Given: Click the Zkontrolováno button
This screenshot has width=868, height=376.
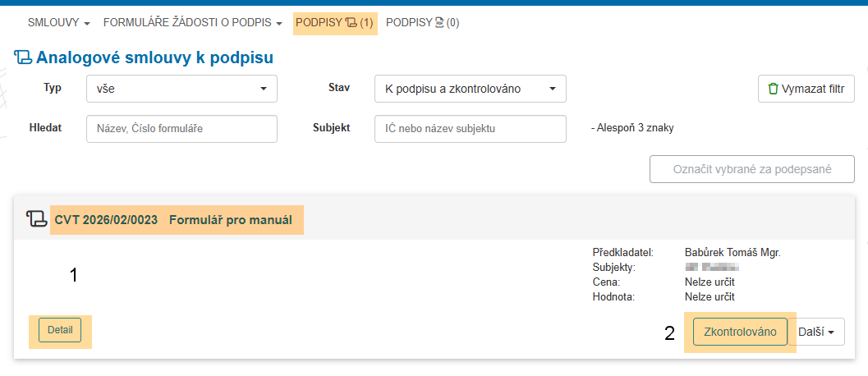Looking at the screenshot, I should click(x=740, y=332).
